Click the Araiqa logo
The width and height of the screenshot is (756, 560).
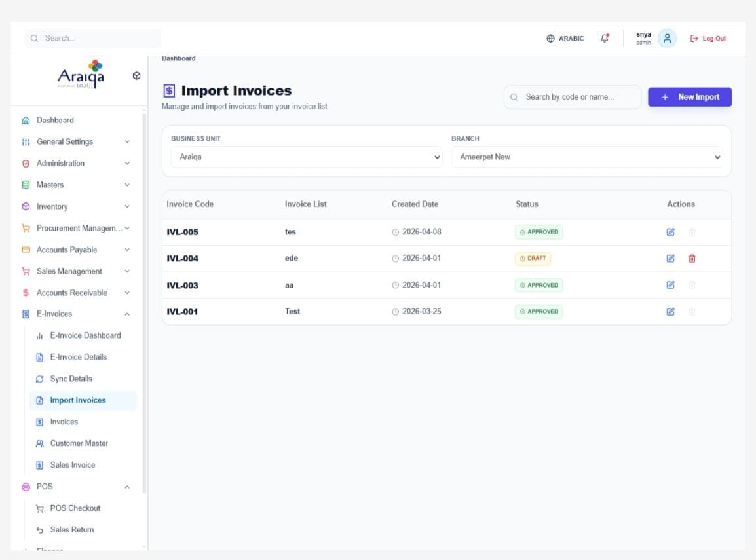click(81, 75)
